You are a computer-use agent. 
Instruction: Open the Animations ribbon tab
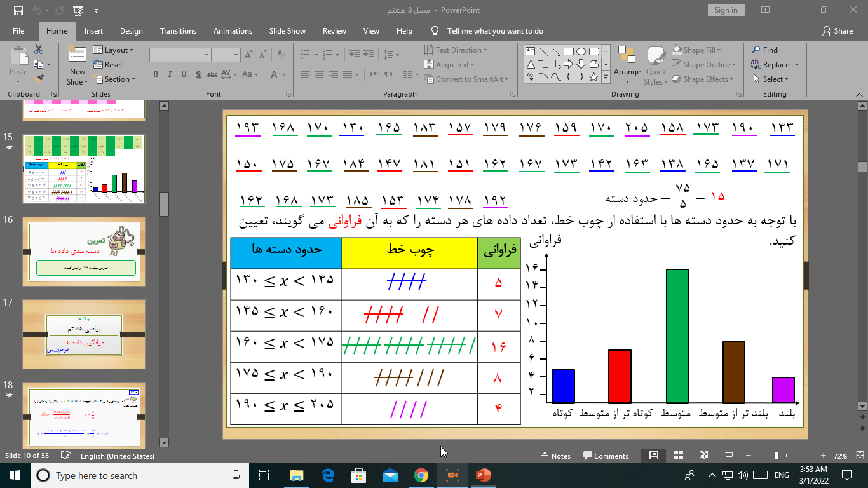point(233,31)
